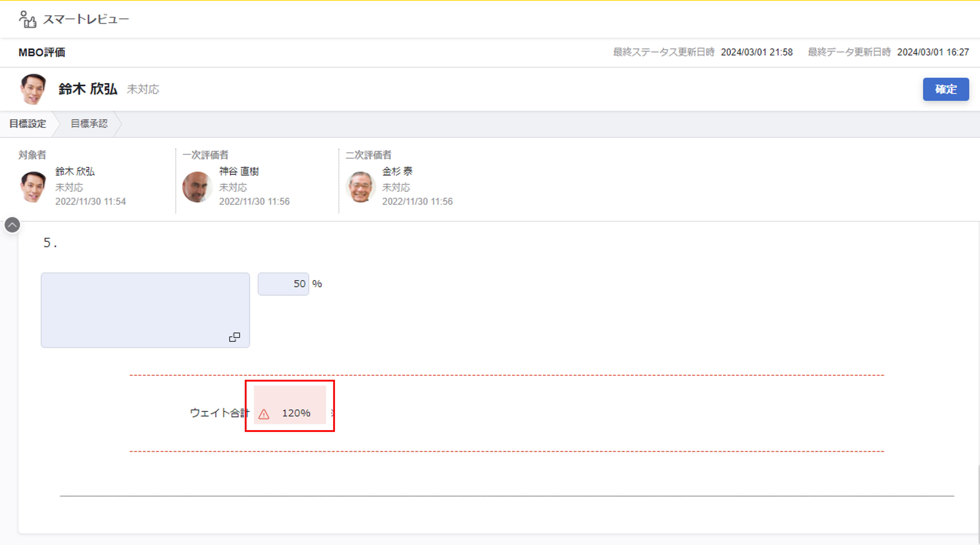The height and width of the screenshot is (545, 980).
Task: Click name 神谷 直樹 under 一次評価者
Action: point(239,171)
